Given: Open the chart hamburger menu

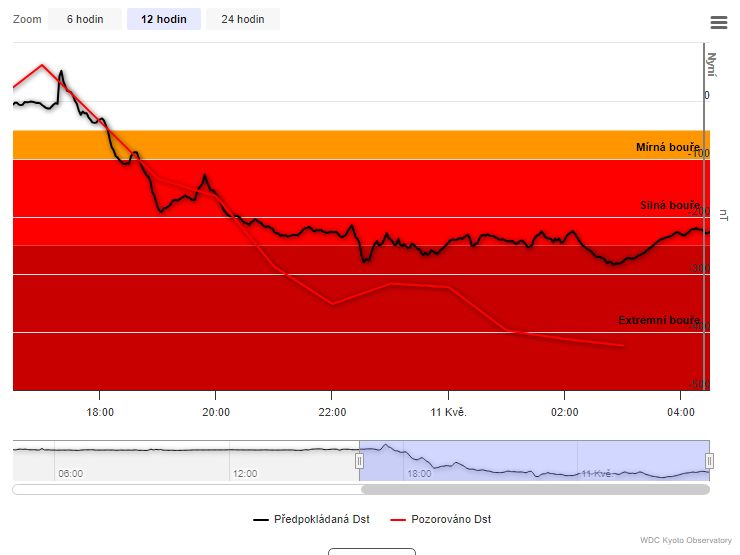Looking at the screenshot, I should pyautogui.click(x=718, y=22).
